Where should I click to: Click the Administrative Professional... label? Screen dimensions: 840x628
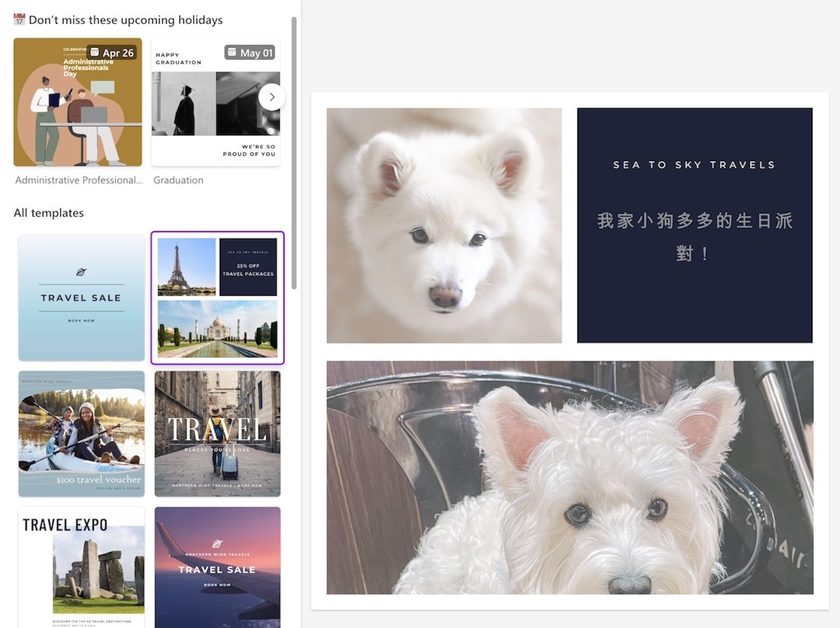click(x=79, y=180)
